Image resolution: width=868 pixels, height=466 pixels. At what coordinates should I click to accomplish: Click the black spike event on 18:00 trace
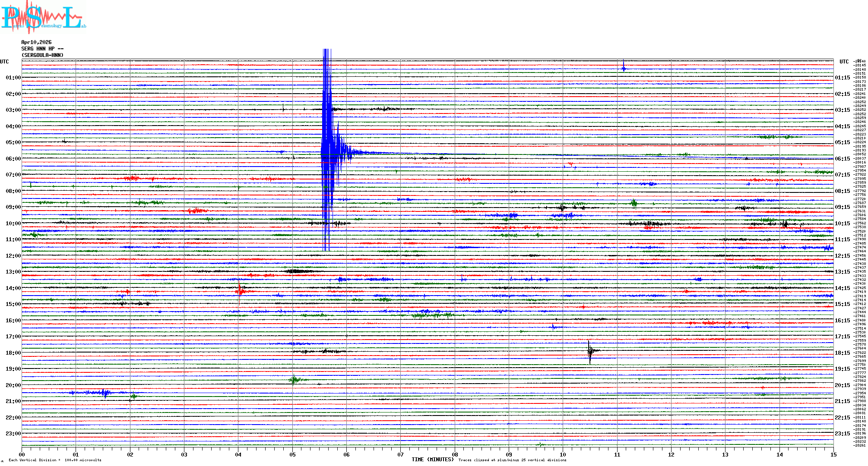[x=590, y=351]
